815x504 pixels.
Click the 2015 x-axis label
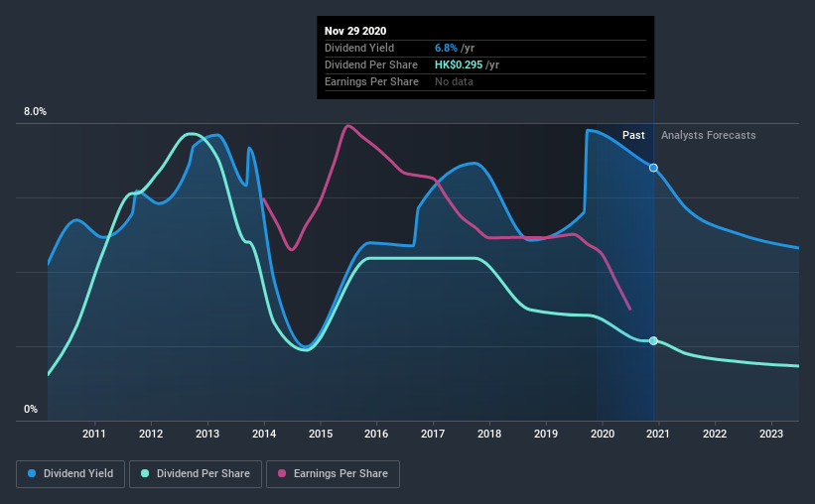[321, 434]
